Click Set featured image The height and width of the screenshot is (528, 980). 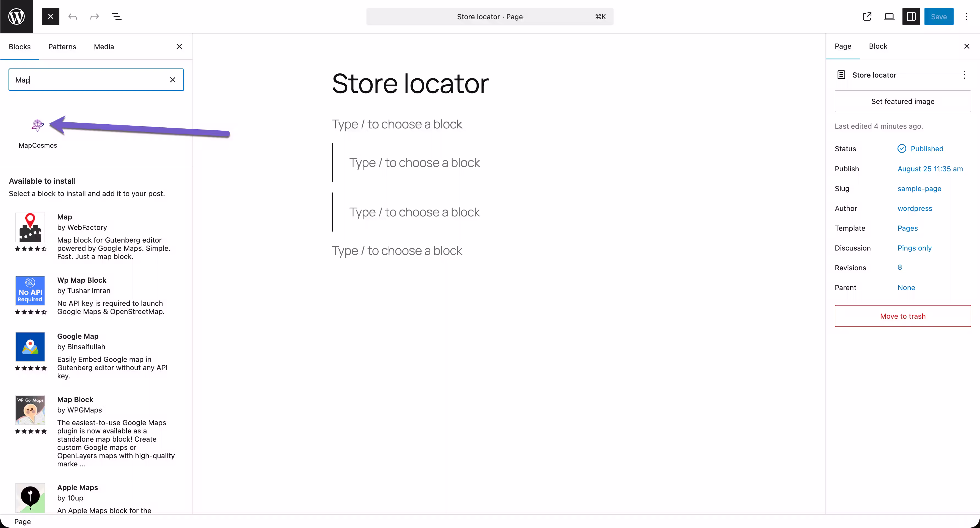coord(902,101)
